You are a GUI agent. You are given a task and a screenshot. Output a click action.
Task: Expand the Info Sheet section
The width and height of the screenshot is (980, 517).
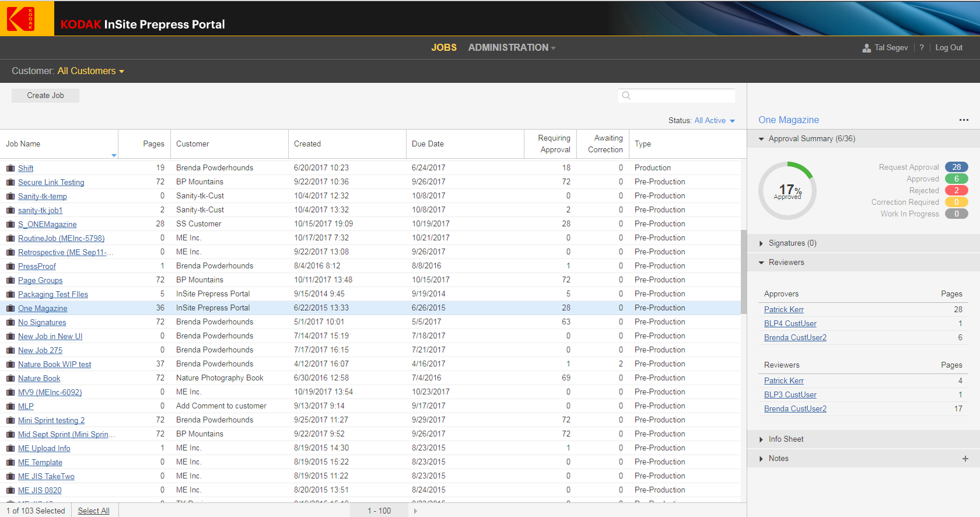[x=785, y=439]
